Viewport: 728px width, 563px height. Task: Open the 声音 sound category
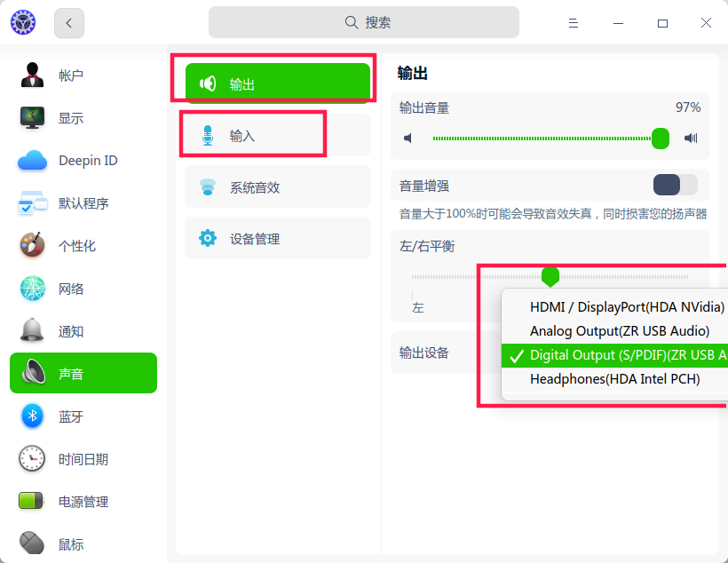[x=83, y=373]
